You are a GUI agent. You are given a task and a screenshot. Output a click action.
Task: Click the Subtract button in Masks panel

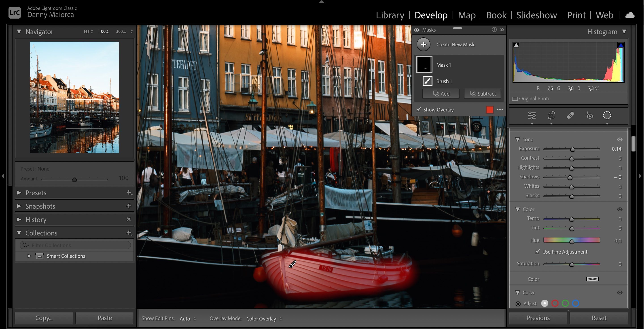(x=483, y=94)
